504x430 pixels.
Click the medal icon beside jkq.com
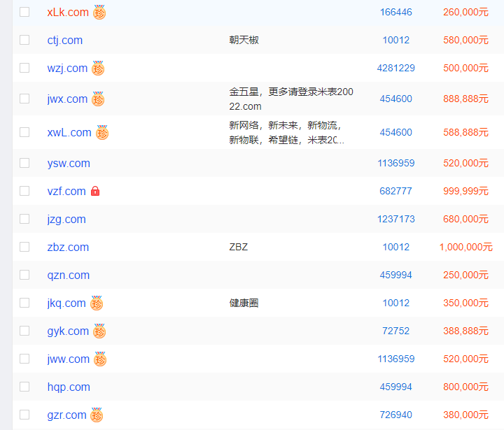click(x=97, y=303)
